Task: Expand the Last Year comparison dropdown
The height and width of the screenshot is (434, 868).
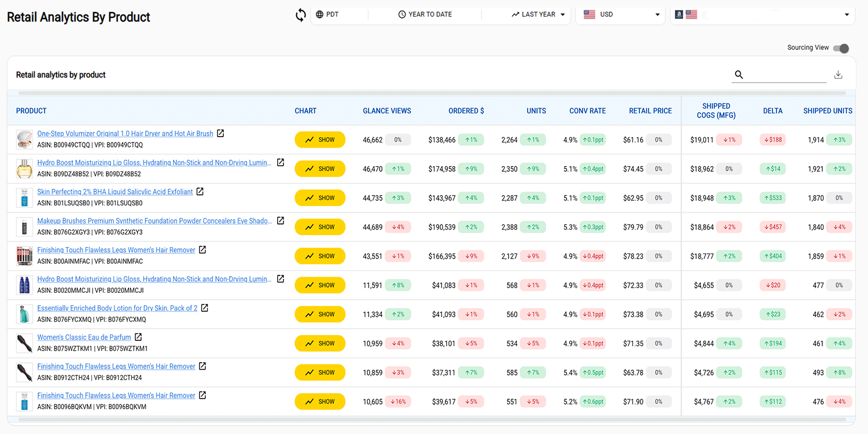Action: (x=538, y=14)
